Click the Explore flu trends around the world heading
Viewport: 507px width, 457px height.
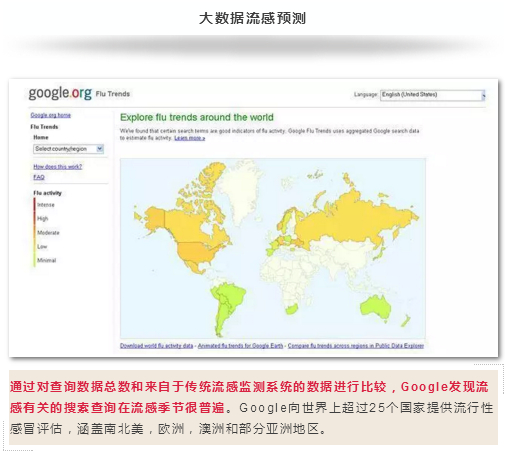197,117
